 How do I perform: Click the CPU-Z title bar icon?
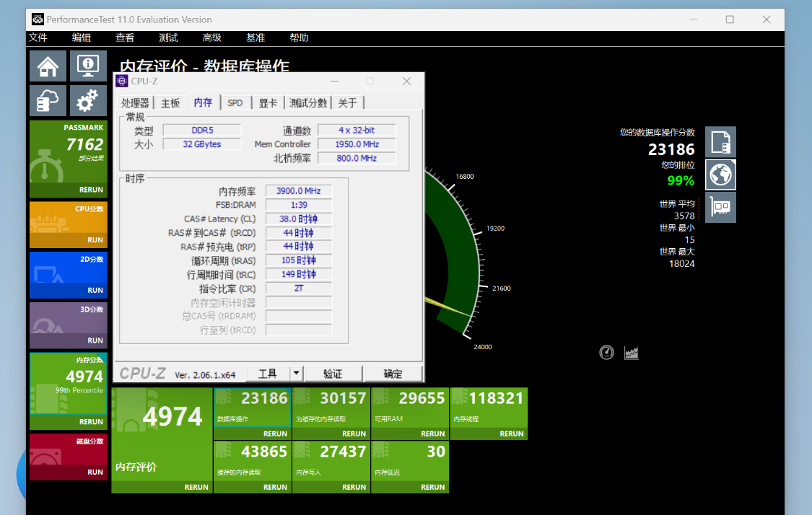[122, 81]
